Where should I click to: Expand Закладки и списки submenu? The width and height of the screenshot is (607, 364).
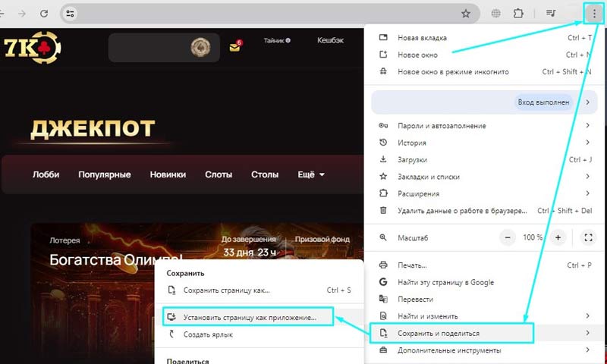coord(484,177)
